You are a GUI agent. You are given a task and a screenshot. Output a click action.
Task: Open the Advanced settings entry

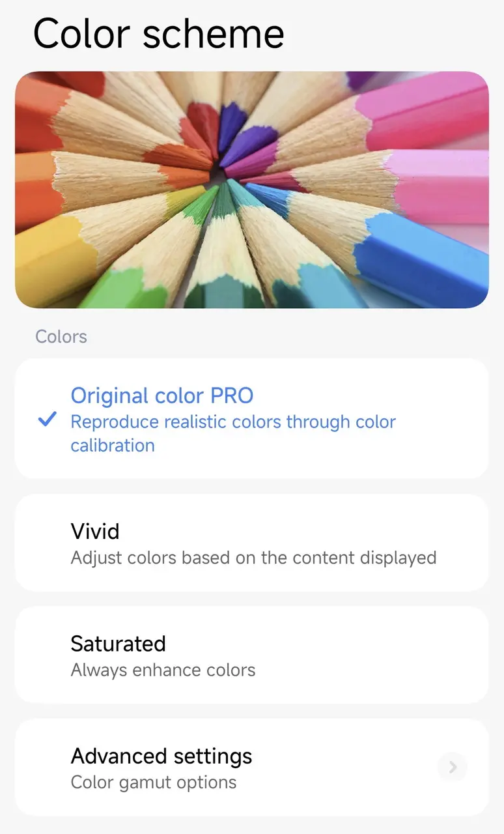(x=161, y=756)
